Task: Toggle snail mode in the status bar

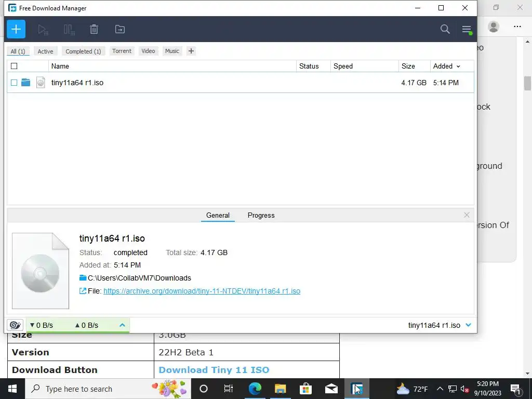Action: tap(15, 325)
